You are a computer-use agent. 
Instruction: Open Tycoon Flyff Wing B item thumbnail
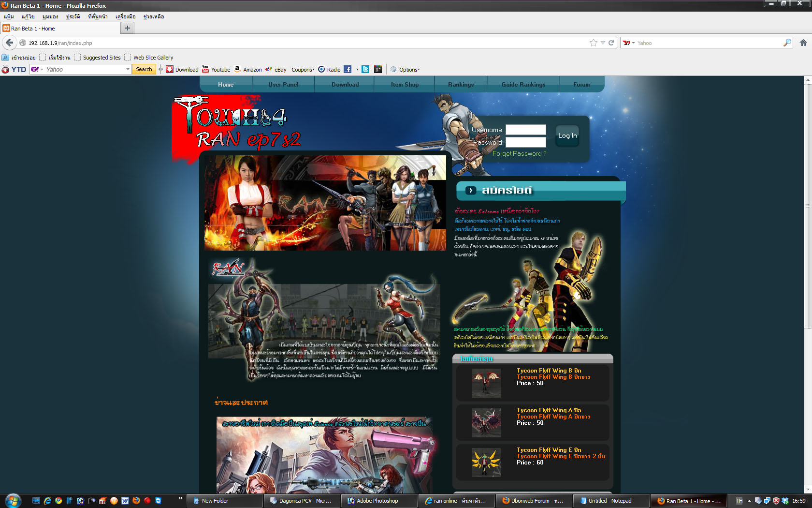click(486, 383)
